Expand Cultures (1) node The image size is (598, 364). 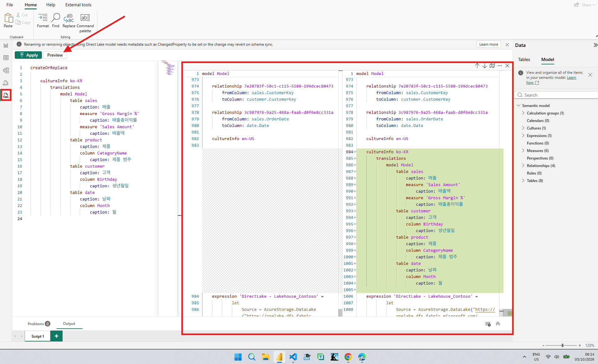click(x=523, y=128)
